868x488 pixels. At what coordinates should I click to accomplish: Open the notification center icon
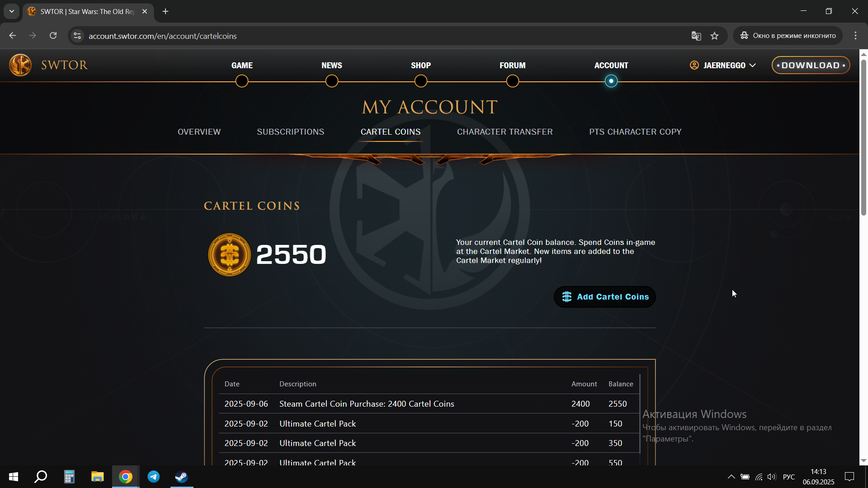tap(849, 477)
